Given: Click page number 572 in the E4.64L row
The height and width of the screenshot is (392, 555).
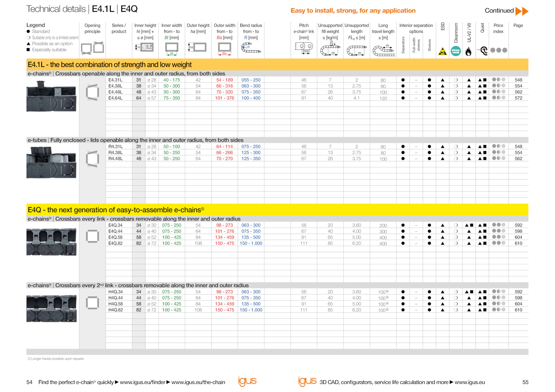Looking at the screenshot, I should 519,98.
